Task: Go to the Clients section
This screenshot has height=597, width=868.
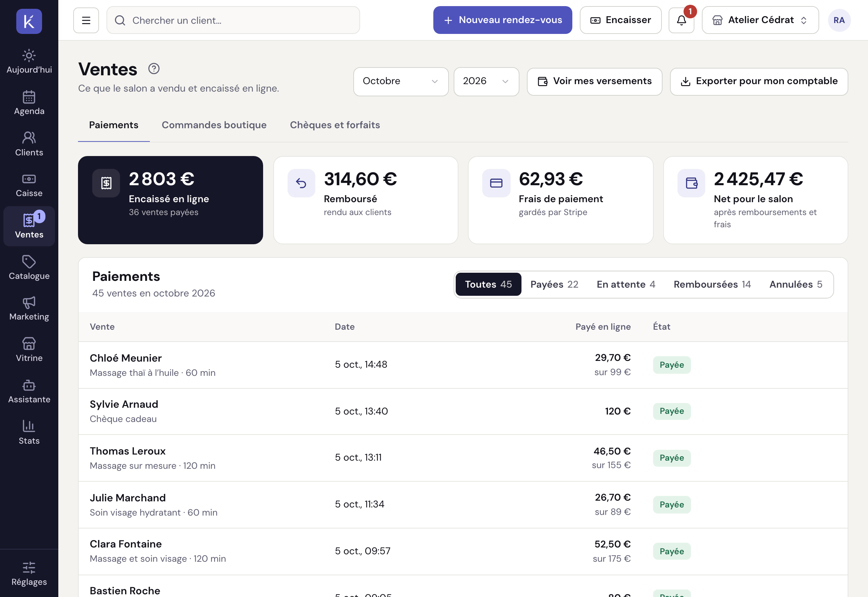Action: [29, 144]
